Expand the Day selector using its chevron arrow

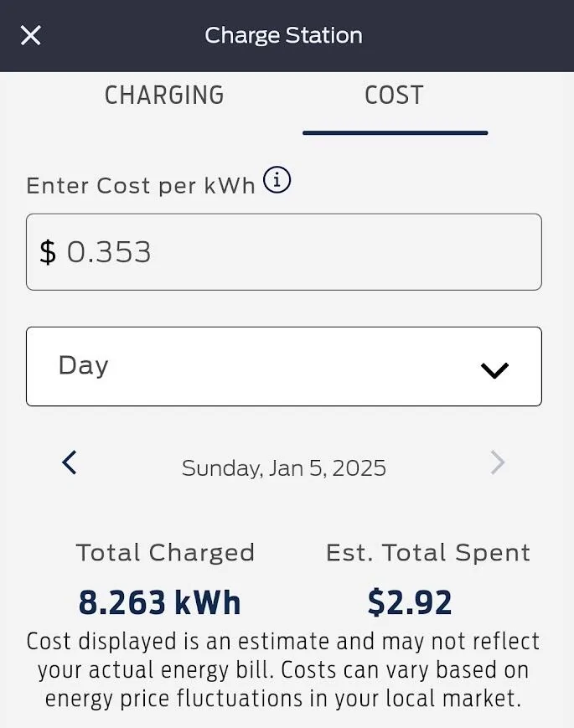494,369
